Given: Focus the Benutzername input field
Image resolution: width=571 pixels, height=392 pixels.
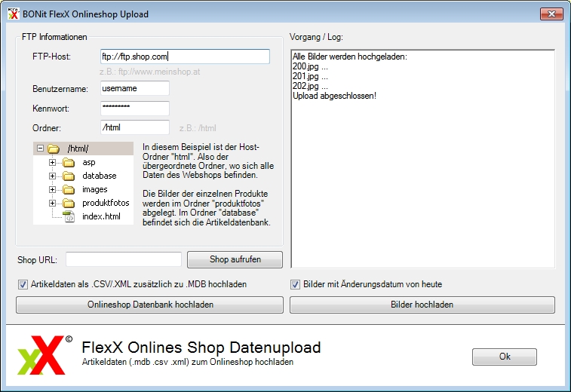Looking at the screenshot, I should (x=135, y=88).
